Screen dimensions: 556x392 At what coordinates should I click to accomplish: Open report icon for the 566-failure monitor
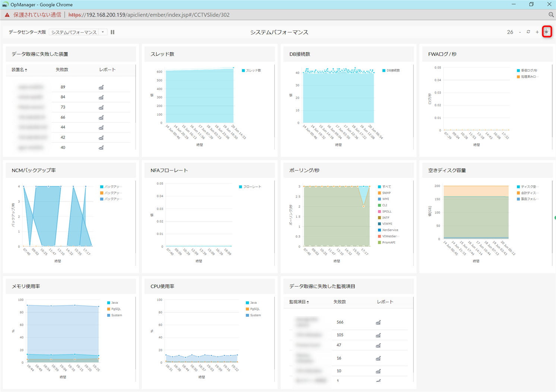pyautogui.click(x=378, y=322)
